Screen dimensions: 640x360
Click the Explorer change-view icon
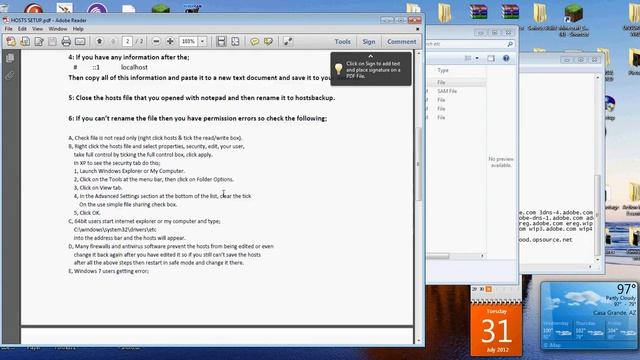pos(468,58)
